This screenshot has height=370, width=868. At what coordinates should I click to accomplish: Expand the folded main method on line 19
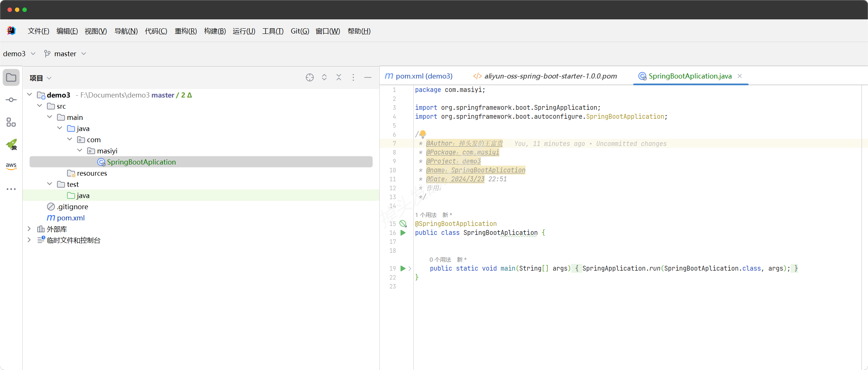point(410,268)
